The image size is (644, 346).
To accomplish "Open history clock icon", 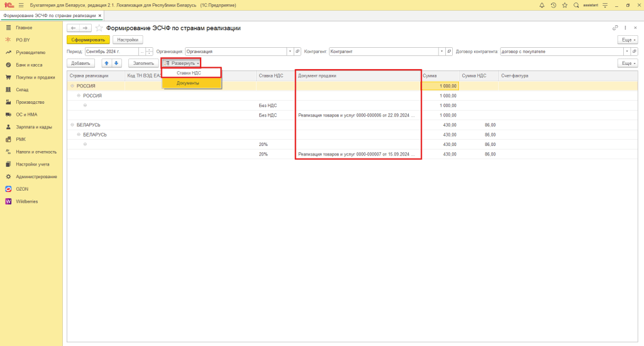I will tap(553, 5).
